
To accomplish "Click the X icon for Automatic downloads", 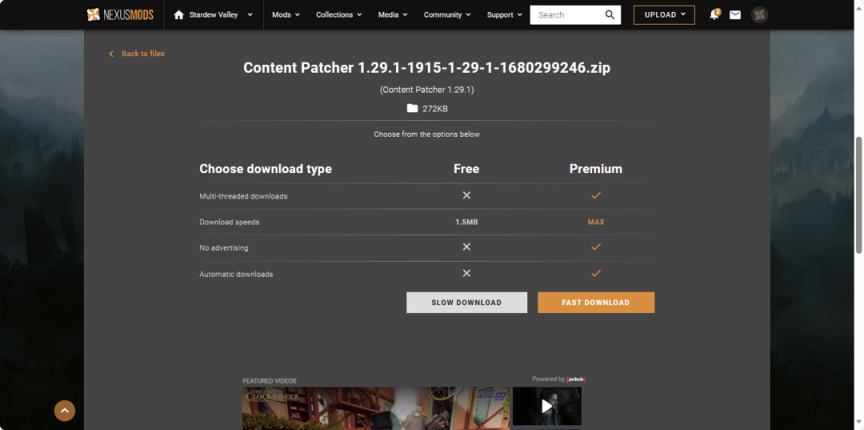I will coord(466,273).
